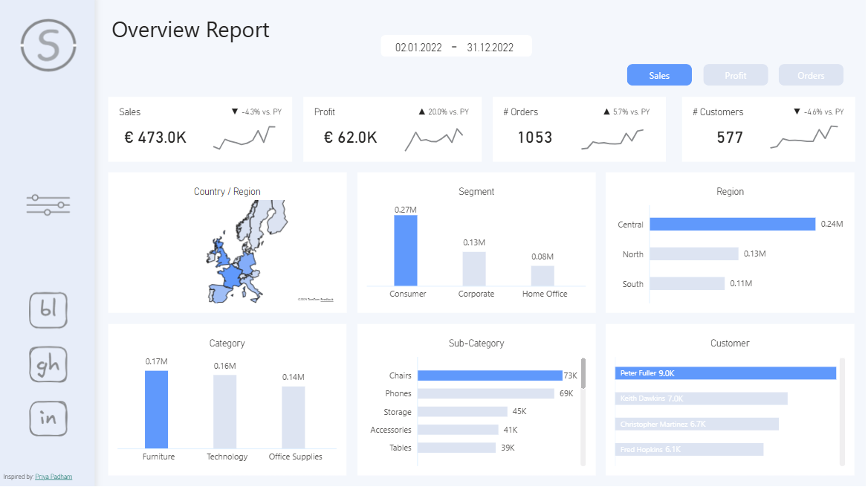Click the 73K Chairs data label
This screenshot has height=487, width=868.
(571, 375)
